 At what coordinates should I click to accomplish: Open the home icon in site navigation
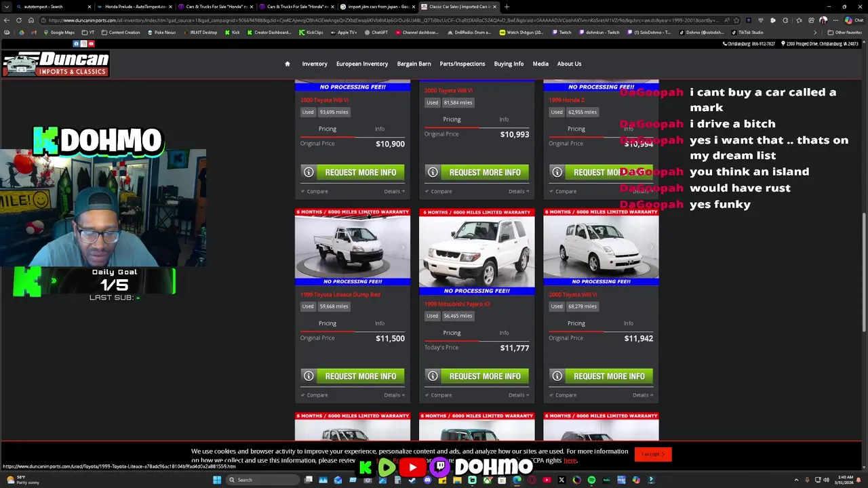287,64
